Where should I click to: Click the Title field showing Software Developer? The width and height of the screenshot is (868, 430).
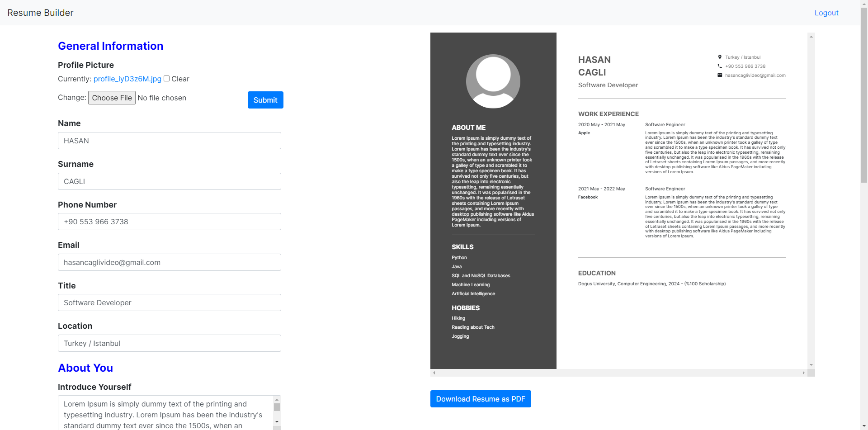coord(169,302)
